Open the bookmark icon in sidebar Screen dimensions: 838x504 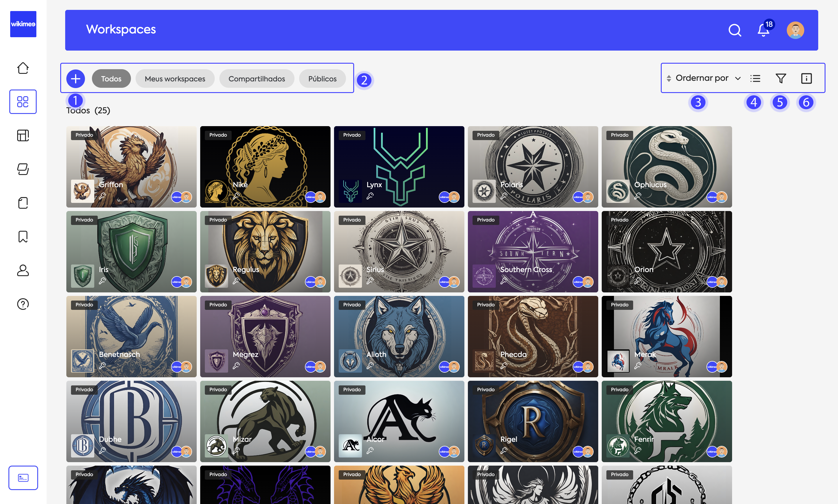(x=23, y=236)
